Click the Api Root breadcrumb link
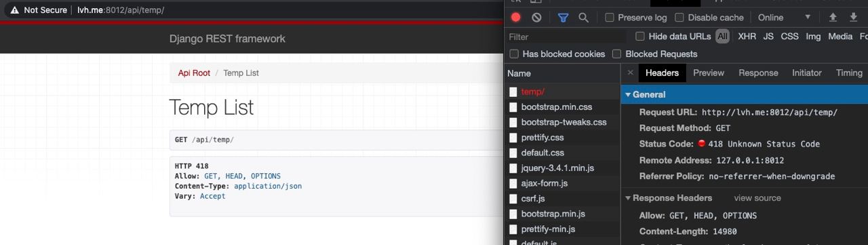Viewport: 868px width, 245px height. pyautogui.click(x=194, y=73)
